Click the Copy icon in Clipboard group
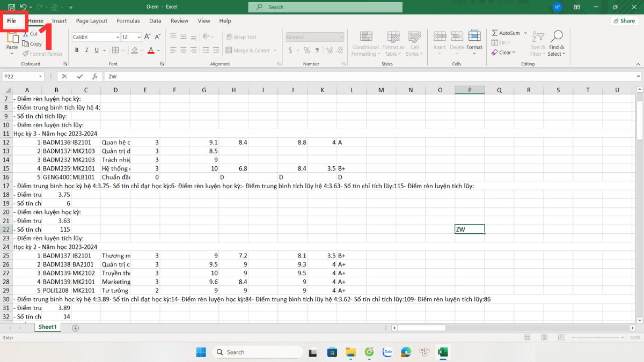The width and height of the screenshot is (644, 362). (x=26, y=44)
